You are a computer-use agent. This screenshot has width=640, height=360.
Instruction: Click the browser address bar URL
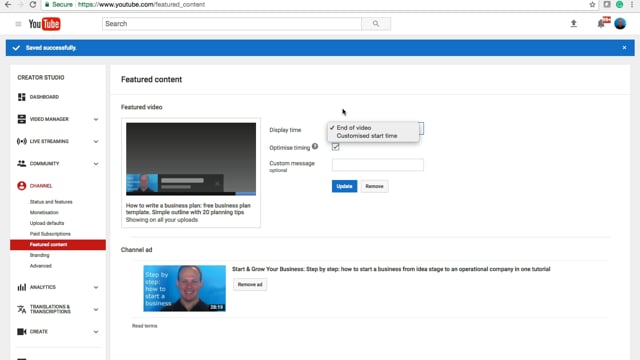click(141, 4)
